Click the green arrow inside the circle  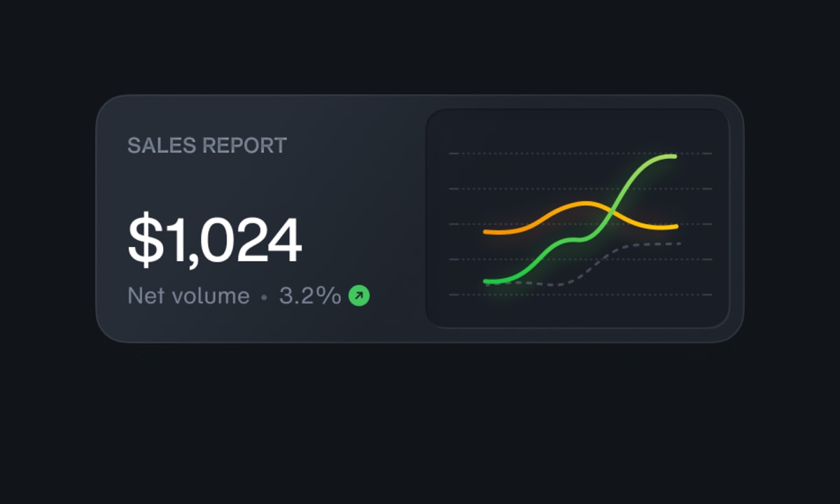click(358, 296)
